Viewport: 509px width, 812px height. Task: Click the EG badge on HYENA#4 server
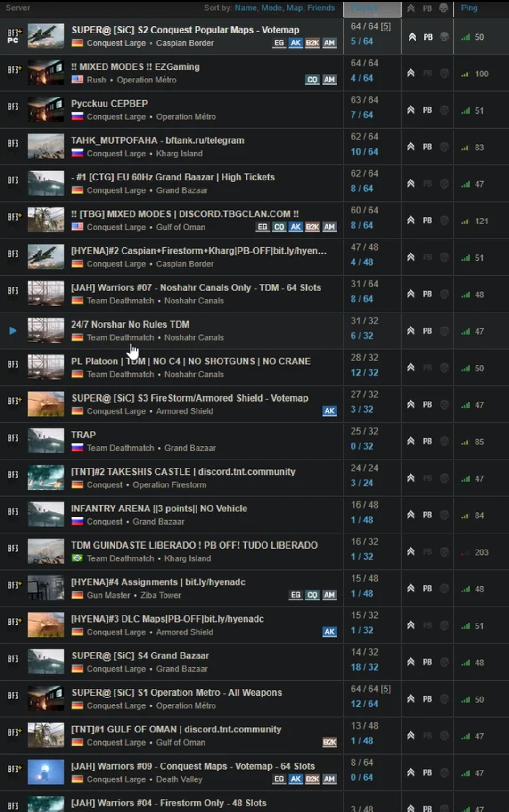(x=296, y=595)
